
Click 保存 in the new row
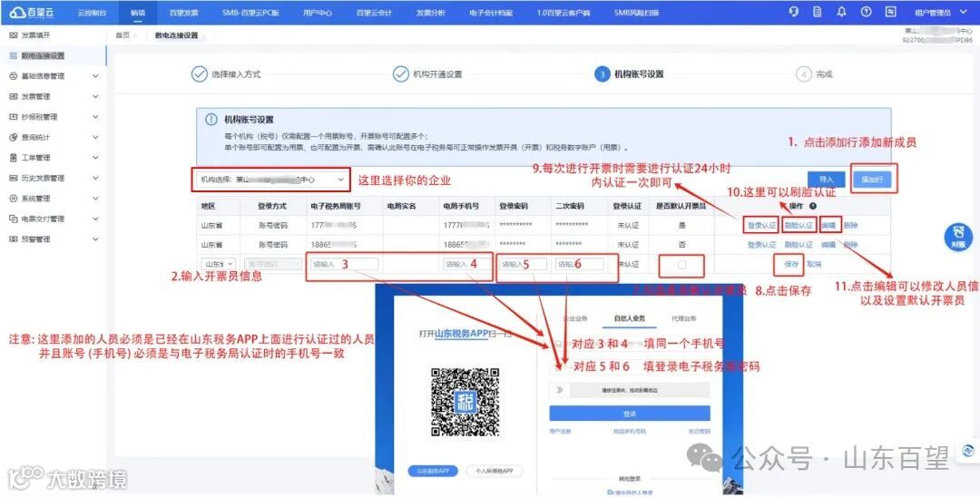pyautogui.click(x=791, y=264)
